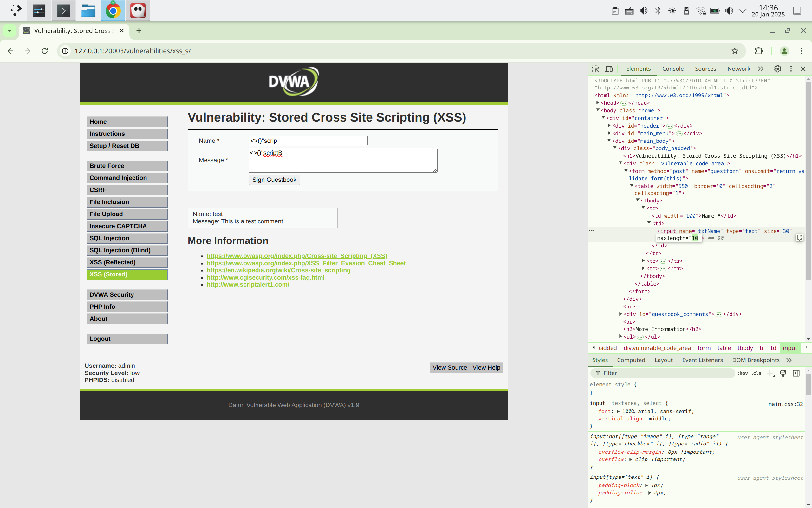Expand the head element node

[x=597, y=103]
